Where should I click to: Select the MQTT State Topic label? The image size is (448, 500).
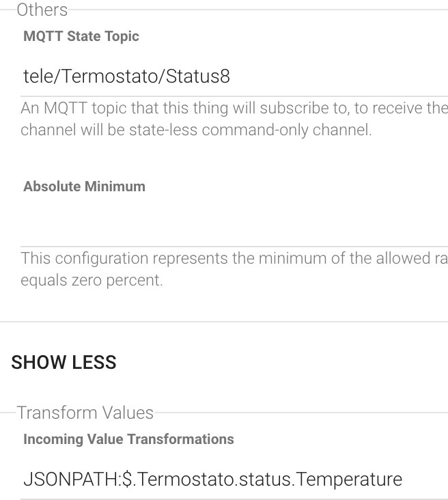pyautogui.click(x=81, y=36)
